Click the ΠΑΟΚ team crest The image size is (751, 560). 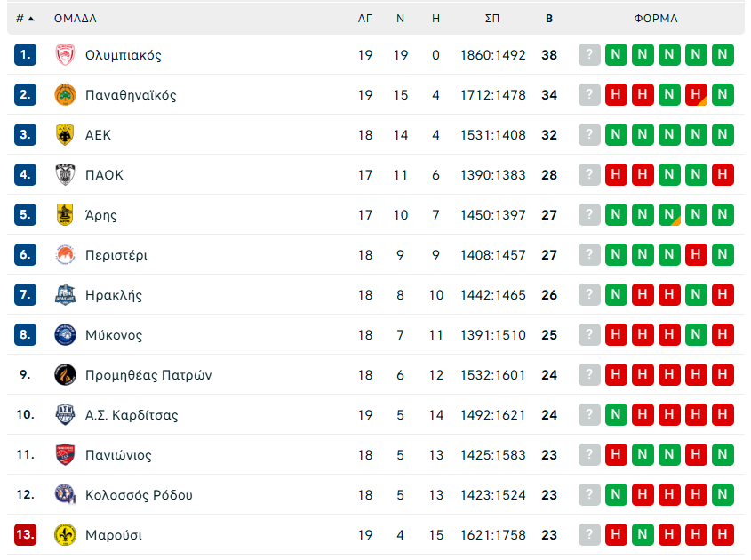coord(65,175)
